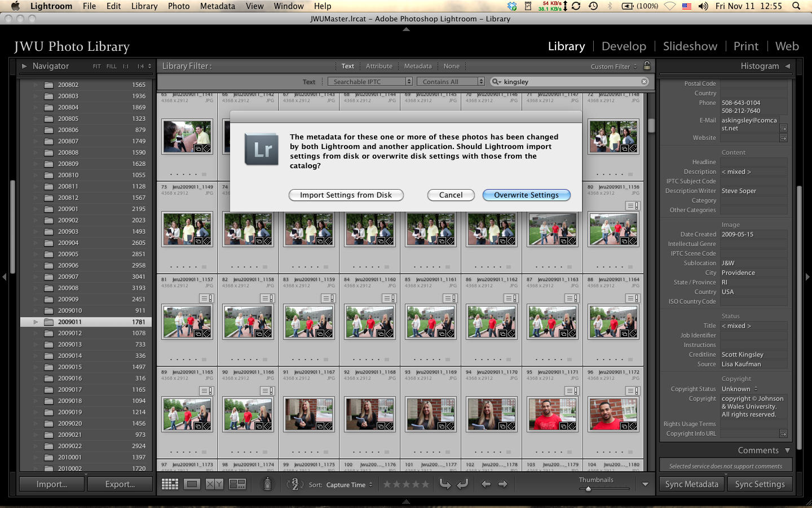The width and height of the screenshot is (812, 508).
Task: Select thumbnail jwu2009011_1171
Action: coord(552,414)
